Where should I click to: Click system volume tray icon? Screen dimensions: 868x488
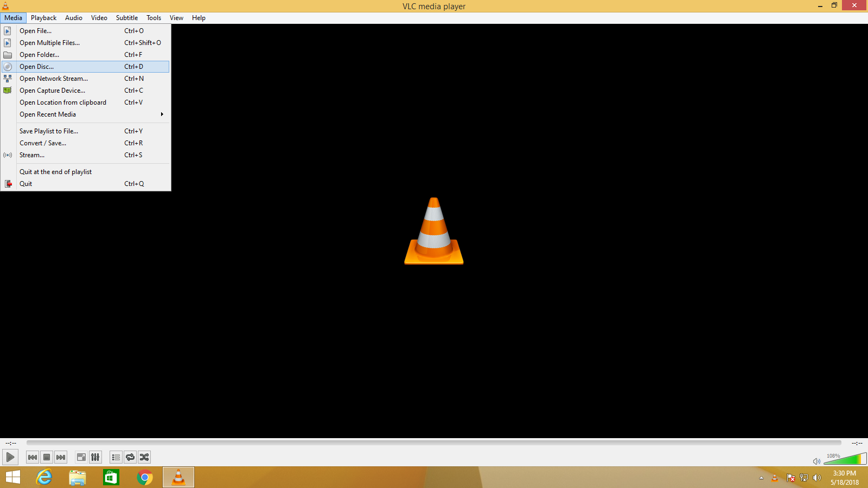pos(817,478)
